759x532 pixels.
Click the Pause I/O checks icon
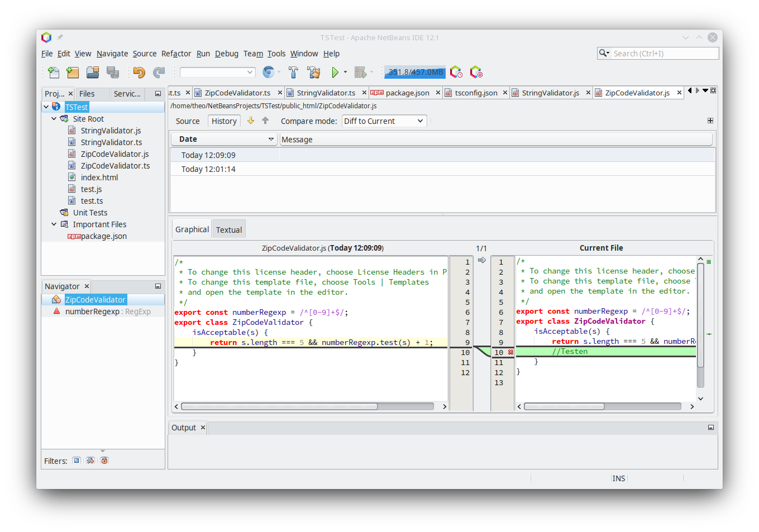click(x=476, y=72)
